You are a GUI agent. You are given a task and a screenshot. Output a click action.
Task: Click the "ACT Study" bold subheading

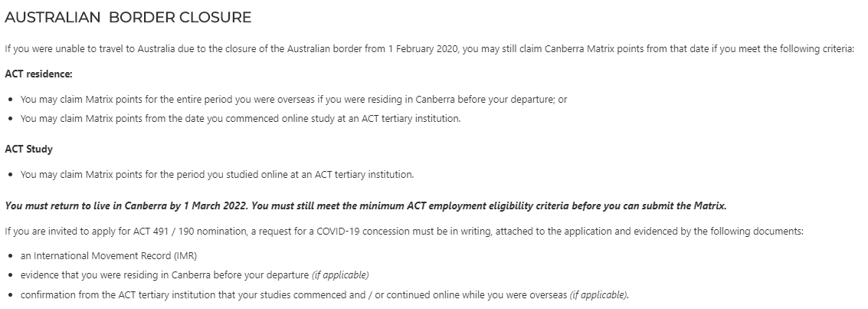[x=28, y=149]
